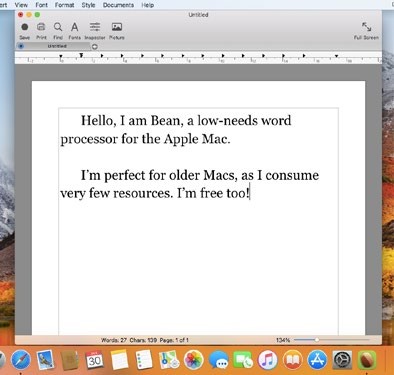The height and width of the screenshot is (375, 394).
Task: Open the Inspector toolbar icon
Action: click(95, 27)
